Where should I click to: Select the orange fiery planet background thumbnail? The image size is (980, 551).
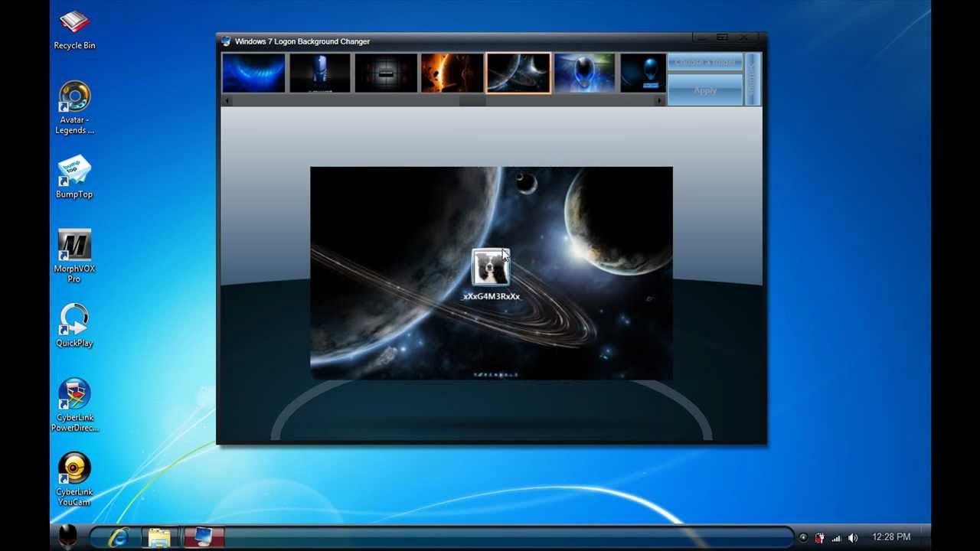click(x=452, y=73)
